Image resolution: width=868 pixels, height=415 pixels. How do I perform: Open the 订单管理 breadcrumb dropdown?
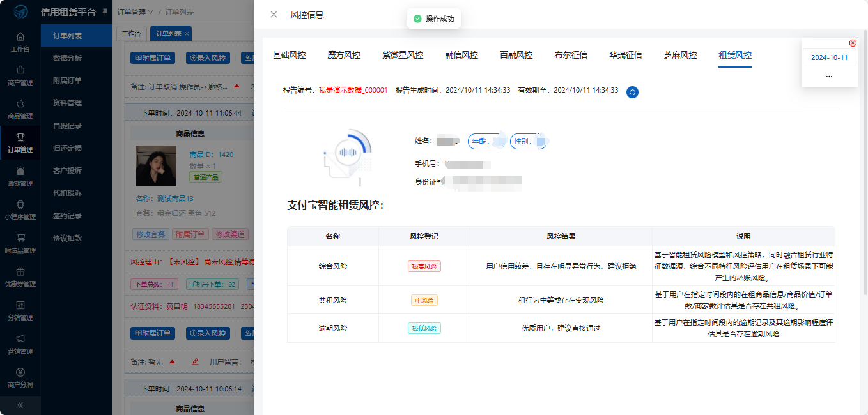pyautogui.click(x=136, y=12)
